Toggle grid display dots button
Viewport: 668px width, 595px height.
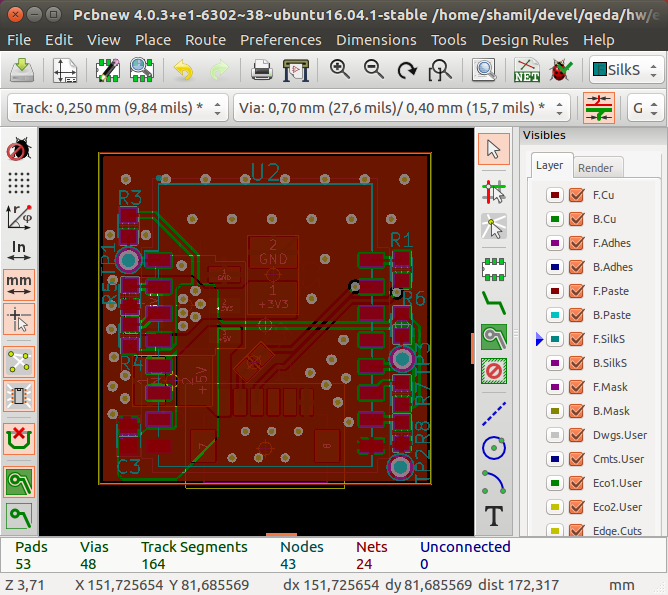[19, 183]
